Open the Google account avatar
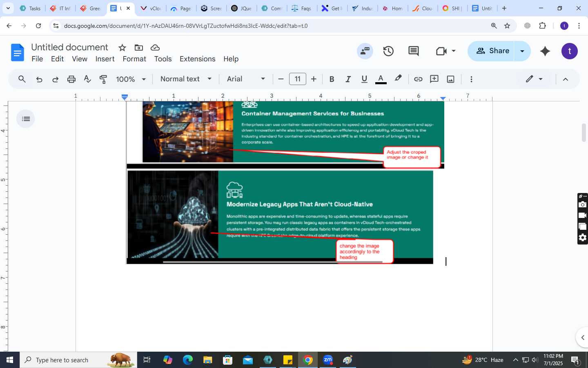The width and height of the screenshot is (588, 368). click(570, 51)
